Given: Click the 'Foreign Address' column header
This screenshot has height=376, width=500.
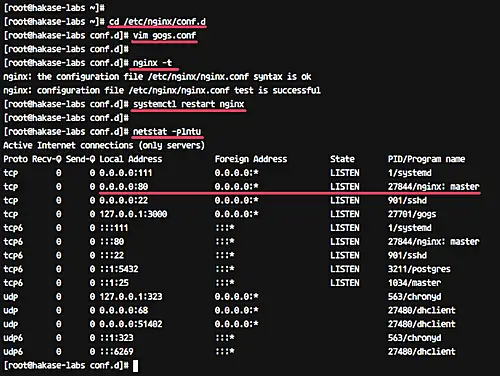Looking at the screenshot, I should [x=251, y=159].
